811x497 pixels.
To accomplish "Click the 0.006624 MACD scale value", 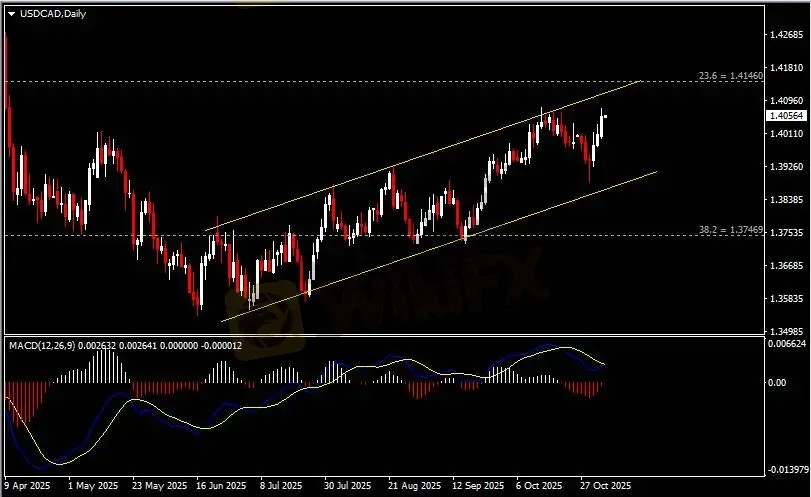I will 787,343.
